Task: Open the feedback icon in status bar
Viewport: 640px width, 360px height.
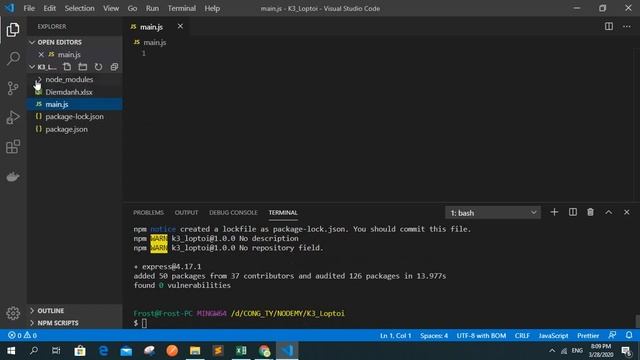Action: [x=612, y=335]
